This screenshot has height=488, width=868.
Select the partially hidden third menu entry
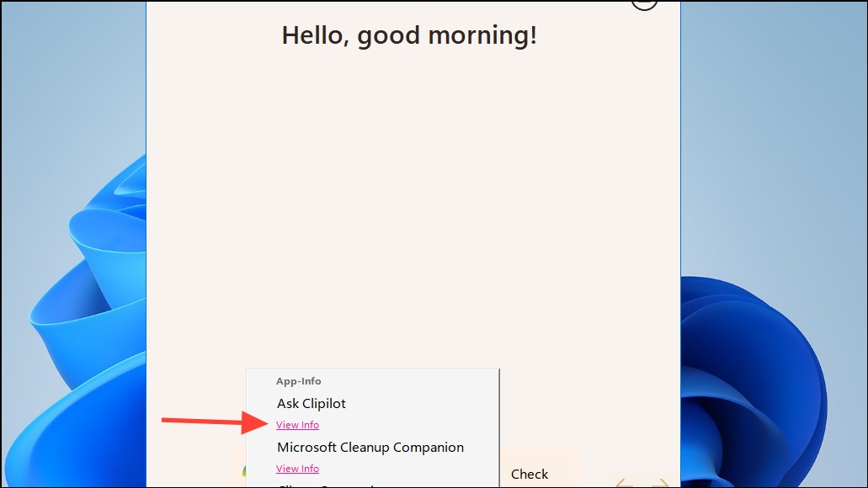327,485
